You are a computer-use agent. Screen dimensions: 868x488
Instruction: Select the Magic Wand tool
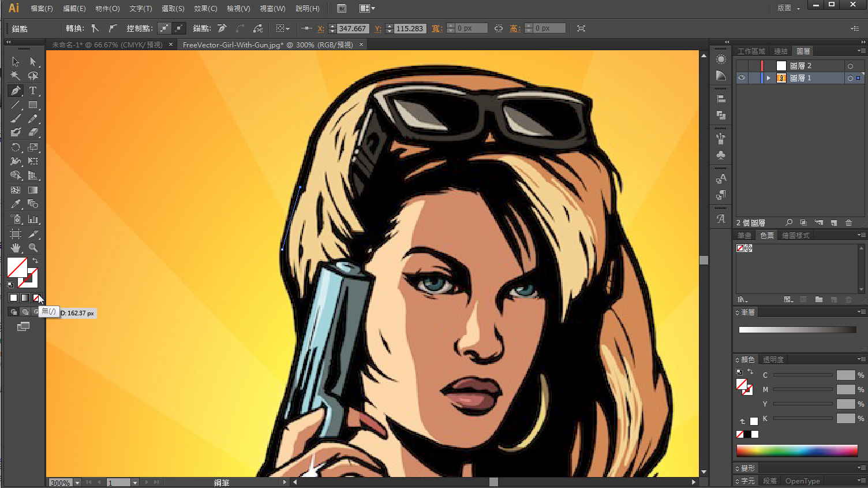tap(16, 76)
